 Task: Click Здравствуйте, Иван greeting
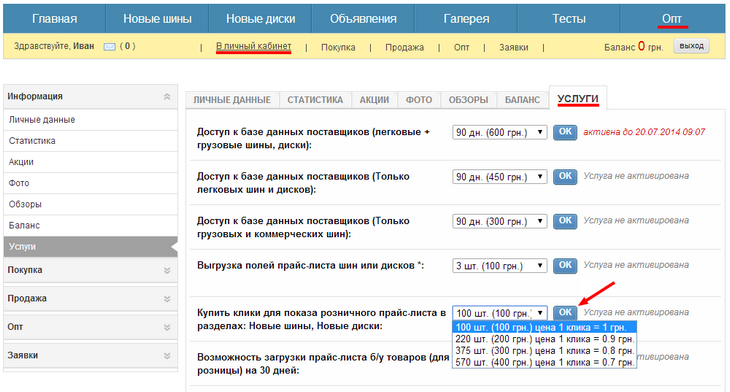[54, 46]
